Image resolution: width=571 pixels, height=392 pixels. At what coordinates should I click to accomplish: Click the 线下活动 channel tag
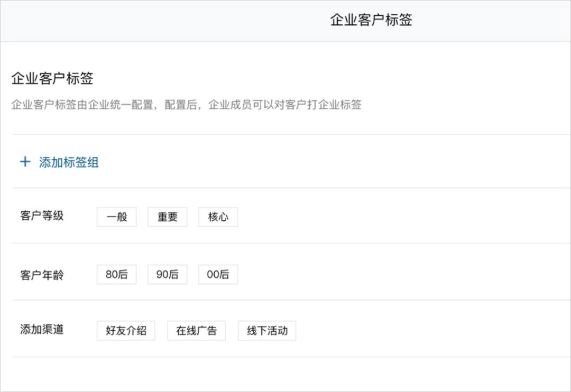click(x=267, y=331)
